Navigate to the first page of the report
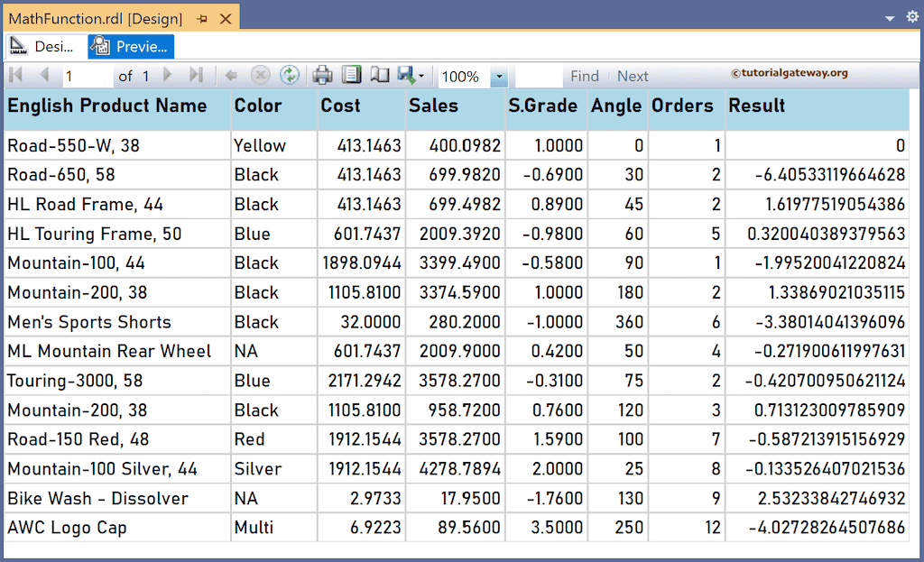This screenshot has height=562, width=924. pos(15,76)
